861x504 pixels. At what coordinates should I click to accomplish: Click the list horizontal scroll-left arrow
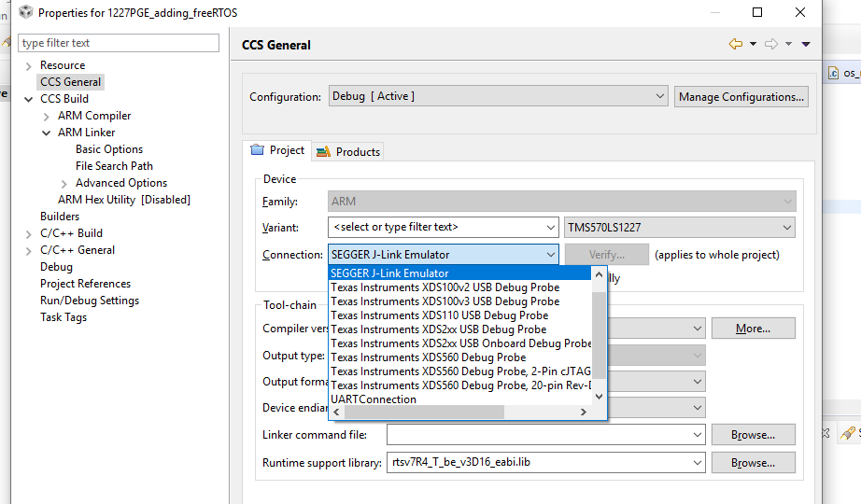click(x=336, y=413)
